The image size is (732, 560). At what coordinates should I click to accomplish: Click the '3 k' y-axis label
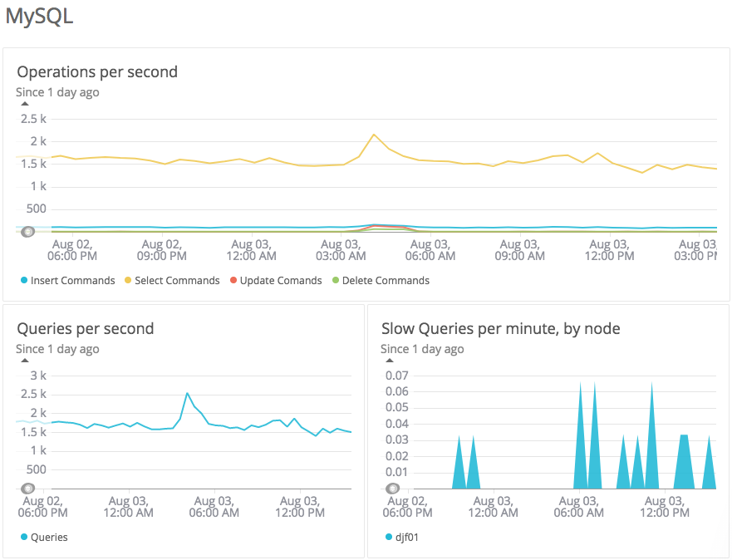pyautogui.click(x=38, y=376)
